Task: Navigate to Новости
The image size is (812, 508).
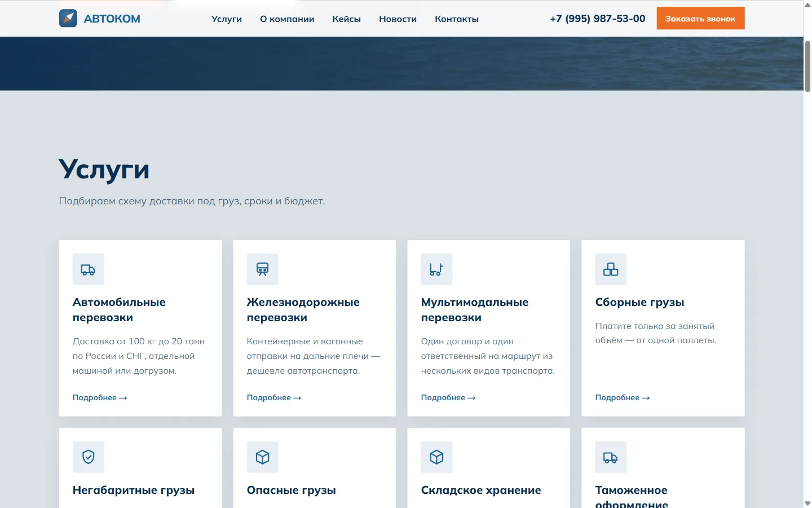Action: 398,19
